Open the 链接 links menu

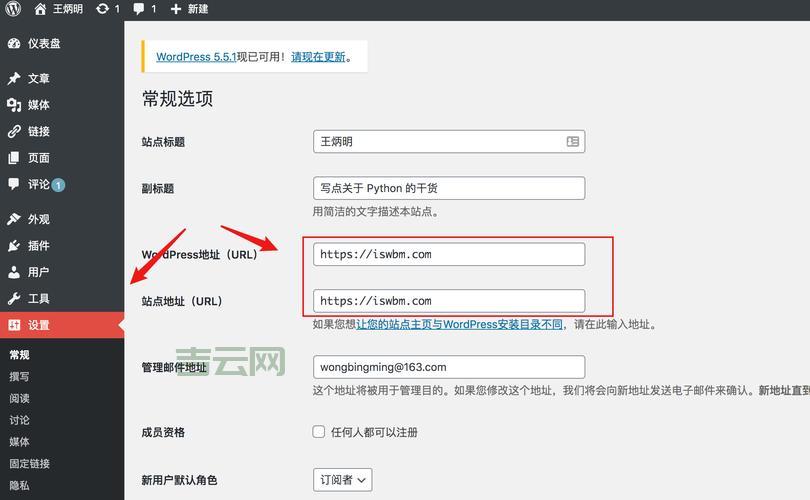coord(62,131)
